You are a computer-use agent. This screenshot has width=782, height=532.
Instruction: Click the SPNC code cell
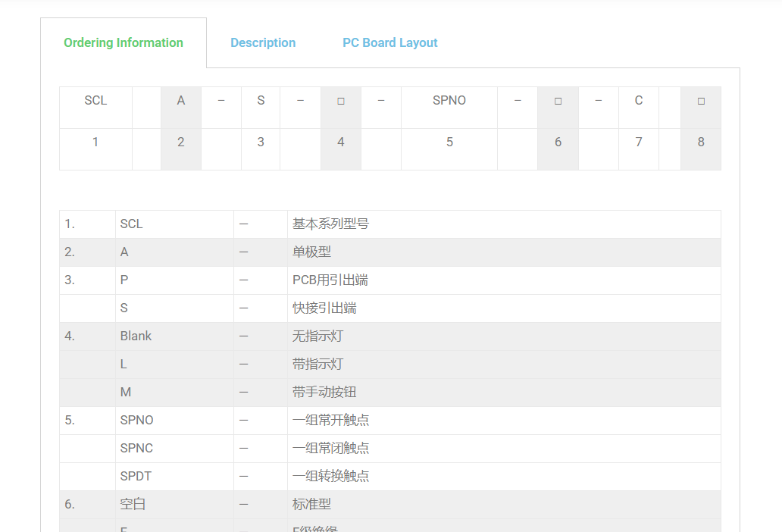(x=136, y=449)
